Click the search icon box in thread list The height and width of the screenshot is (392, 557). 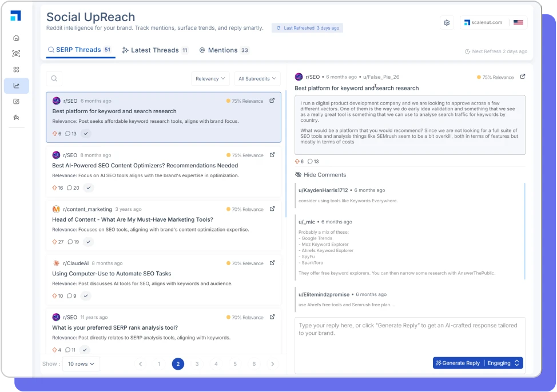coord(54,78)
